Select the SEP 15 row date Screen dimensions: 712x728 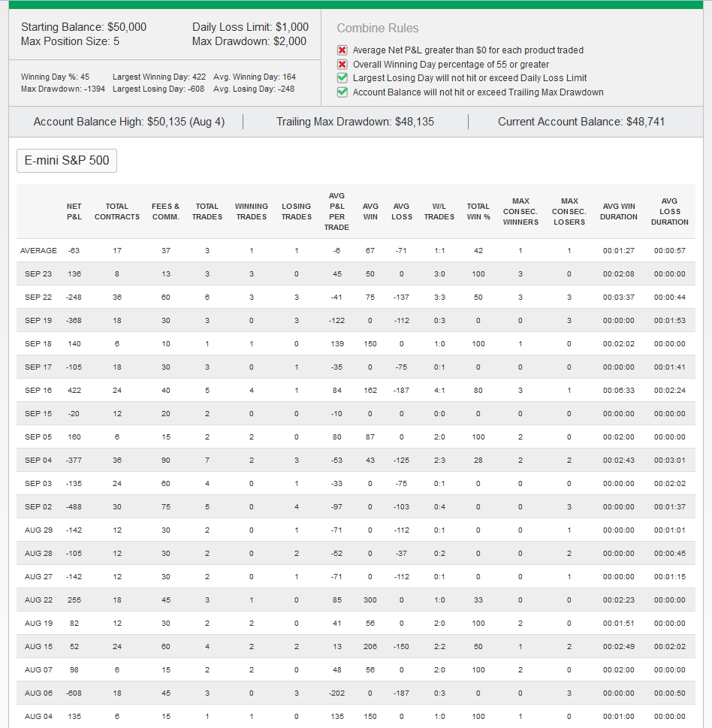(38, 413)
